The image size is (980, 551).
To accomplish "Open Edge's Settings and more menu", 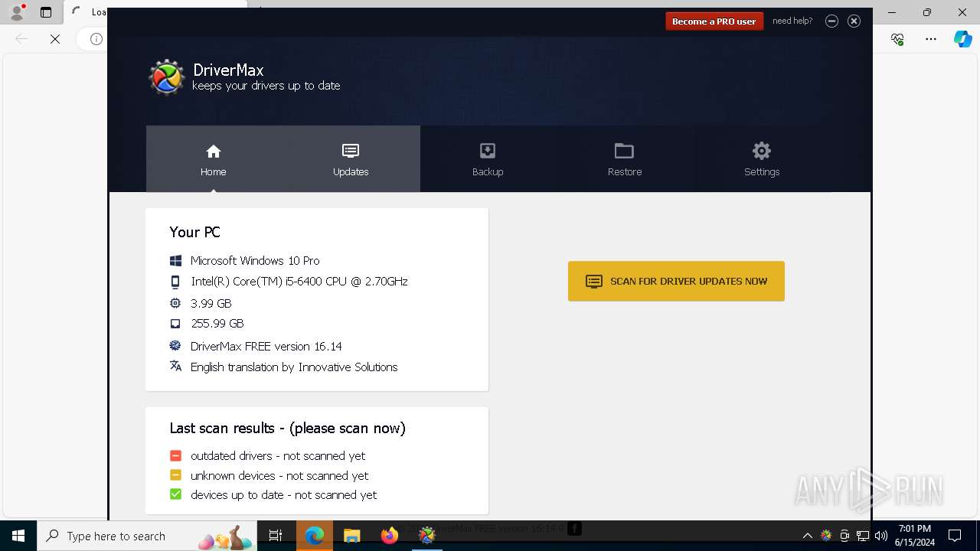I will click(x=931, y=39).
